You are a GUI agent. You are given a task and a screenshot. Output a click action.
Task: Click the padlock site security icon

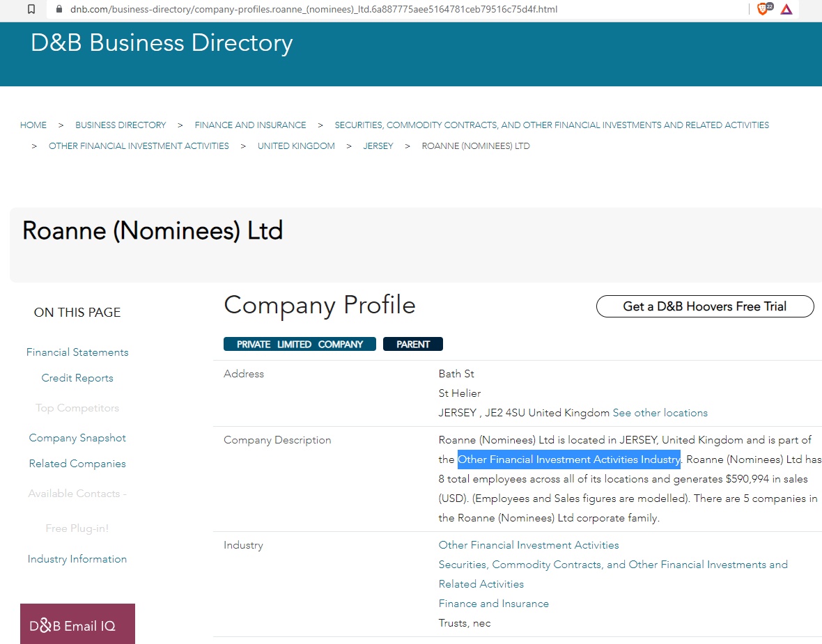(59, 10)
